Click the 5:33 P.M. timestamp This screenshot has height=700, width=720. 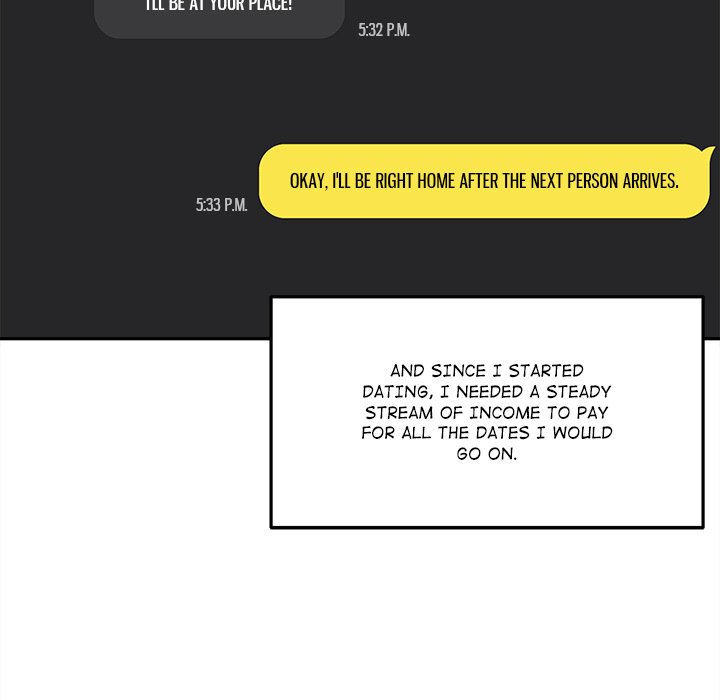tap(221, 205)
